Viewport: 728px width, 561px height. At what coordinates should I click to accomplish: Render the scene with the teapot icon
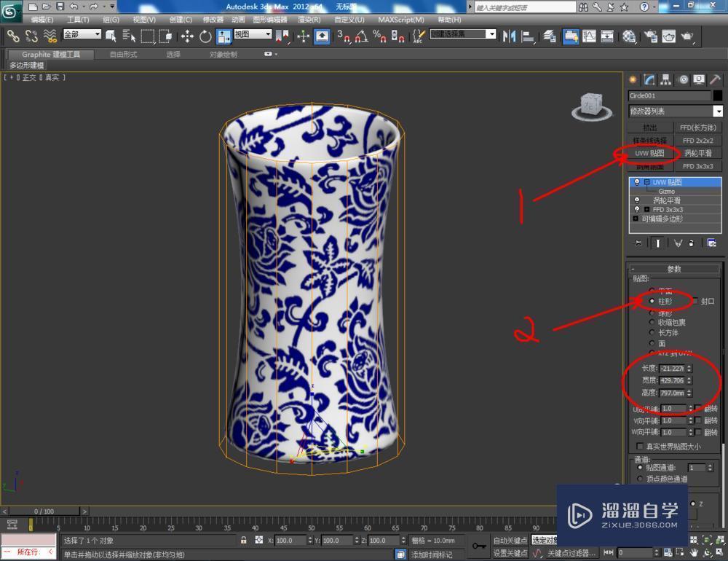pos(687,36)
